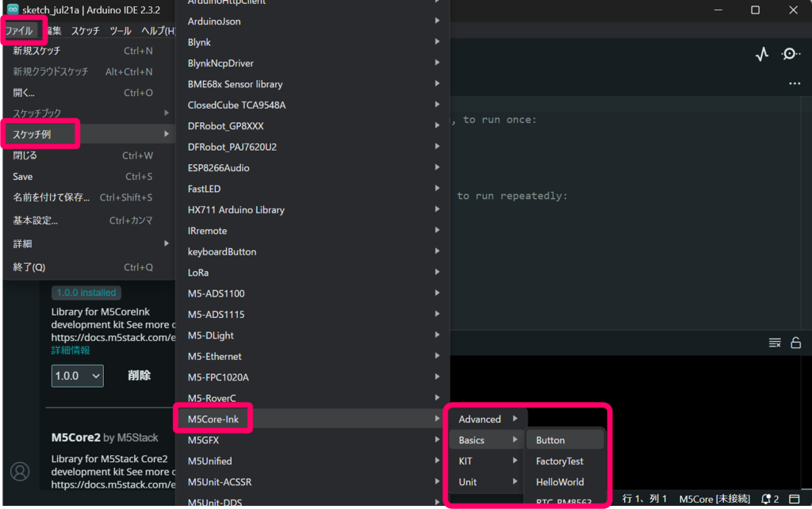Open the スケッチ menu
The image size is (812, 509).
point(86,31)
